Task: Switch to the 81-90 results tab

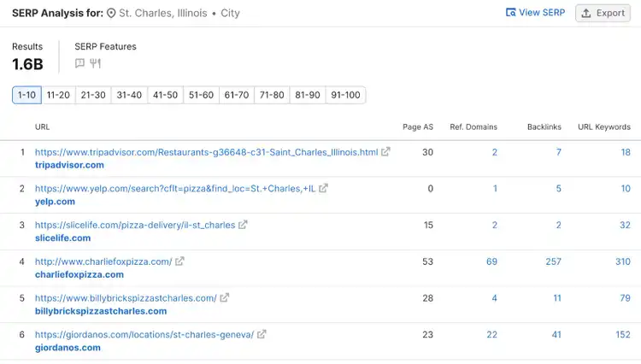Action: tap(308, 95)
